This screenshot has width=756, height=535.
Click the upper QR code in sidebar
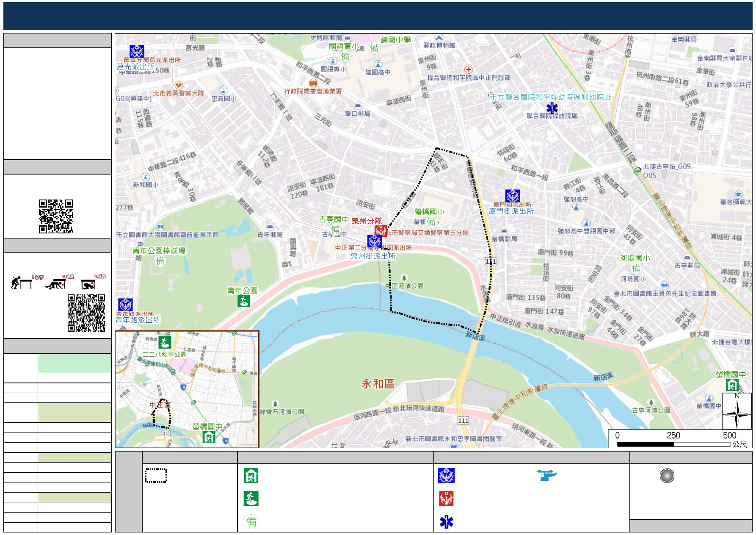pyautogui.click(x=56, y=216)
